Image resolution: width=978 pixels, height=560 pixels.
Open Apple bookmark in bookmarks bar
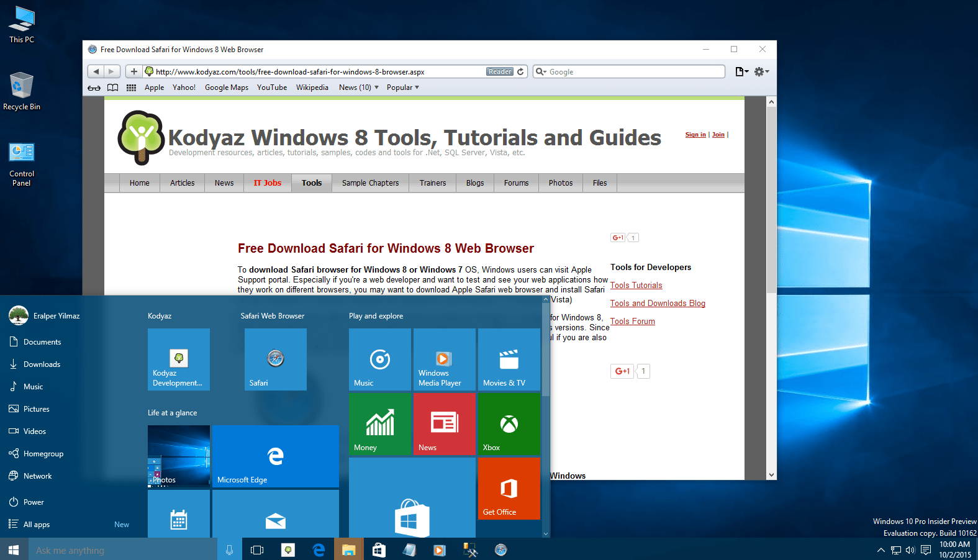(x=154, y=88)
